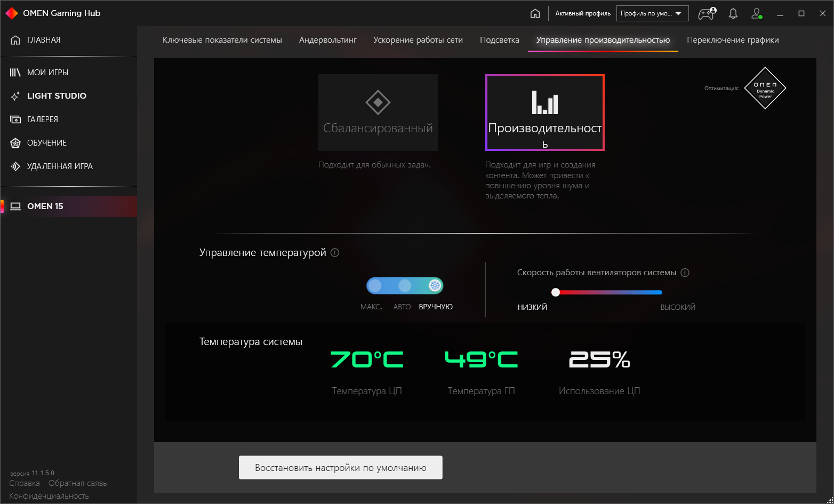The width and height of the screenshot is (834, 504).
Task: Set temperature control to МАКС.
Action: tap(375, 286)
